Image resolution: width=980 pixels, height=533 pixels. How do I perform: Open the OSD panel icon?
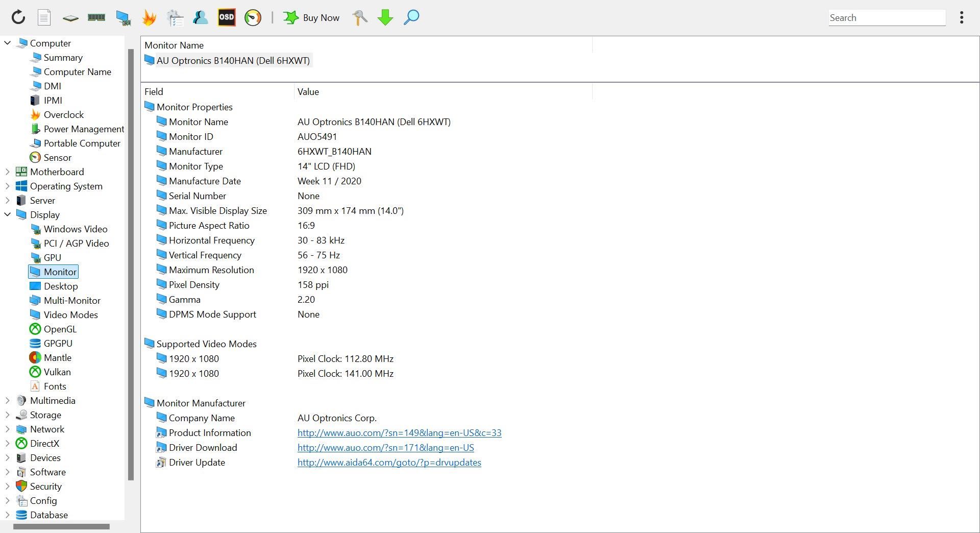click(227, 17)
